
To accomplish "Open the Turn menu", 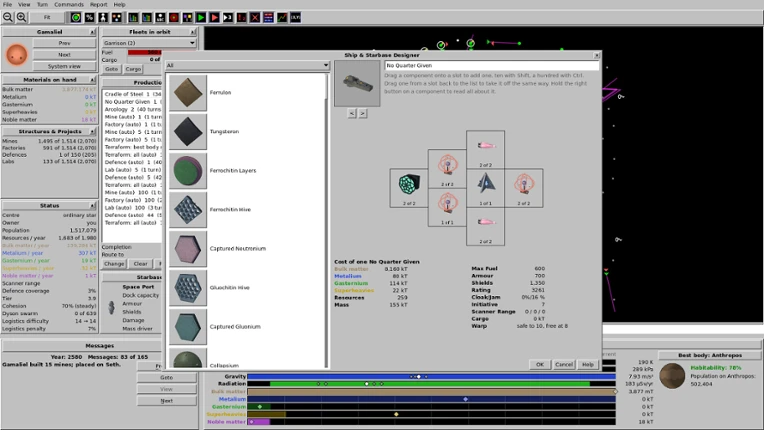I will 42,4.
